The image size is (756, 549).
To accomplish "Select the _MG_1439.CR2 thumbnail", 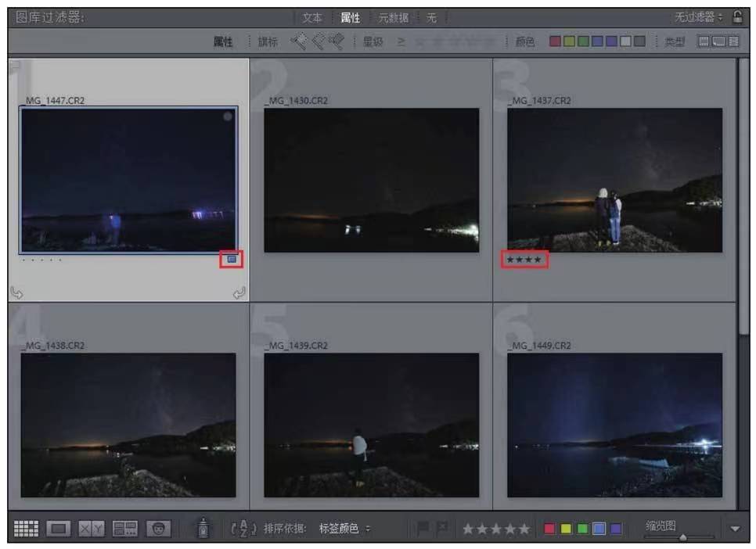I will point(371,425).
